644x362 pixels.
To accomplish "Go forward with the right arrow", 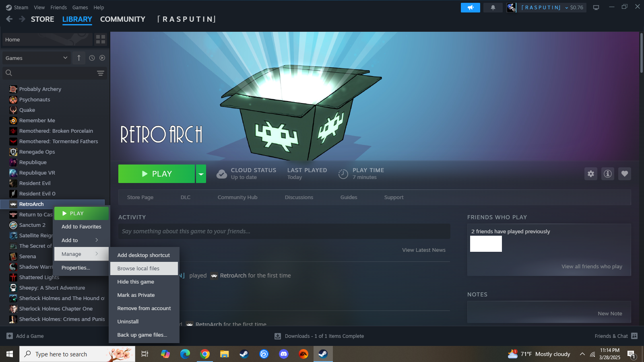I will (22, 19).
